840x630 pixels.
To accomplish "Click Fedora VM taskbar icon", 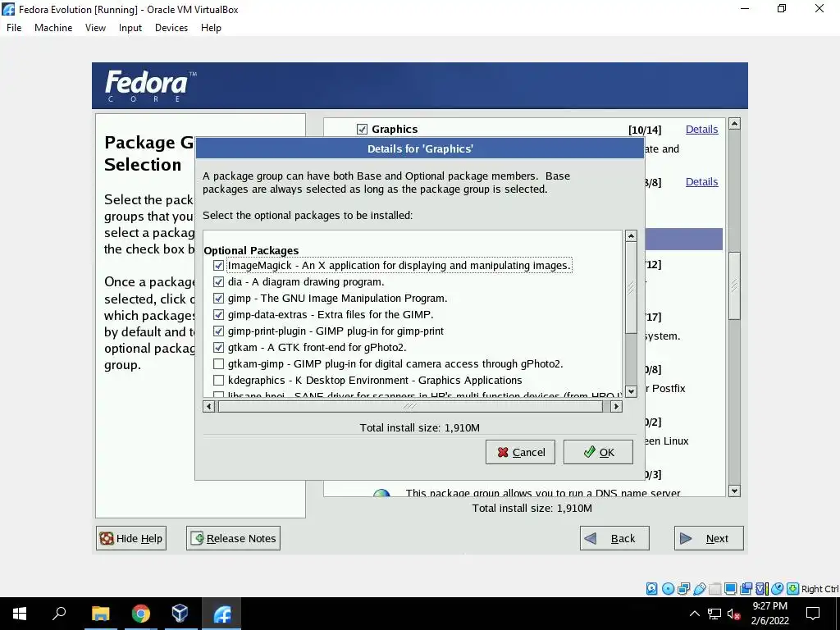I will click(221, 614).
